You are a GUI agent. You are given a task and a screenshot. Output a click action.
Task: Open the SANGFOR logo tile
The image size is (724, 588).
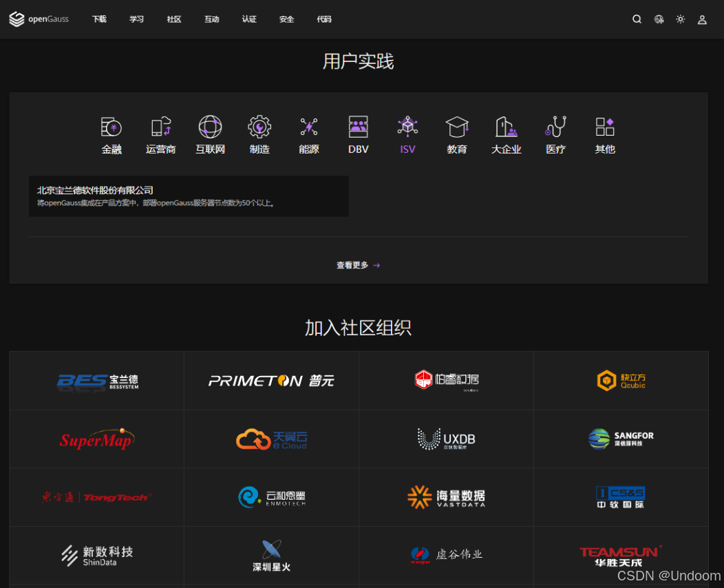[621, 439]
